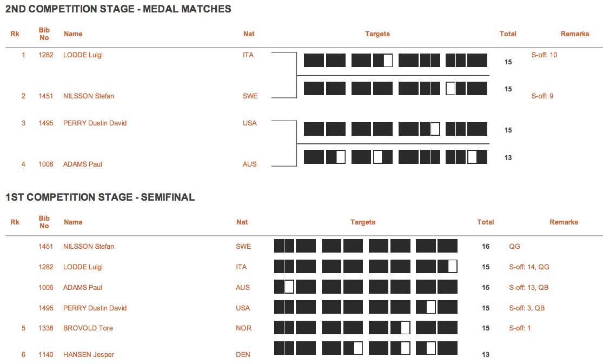Click LODDE Luigi in the Medal Matches table
This screenshot has width=603, height=364.
[83, 55]
